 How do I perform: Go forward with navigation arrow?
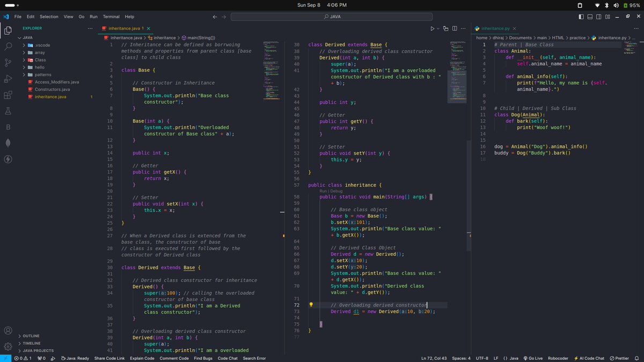point(224,17)
